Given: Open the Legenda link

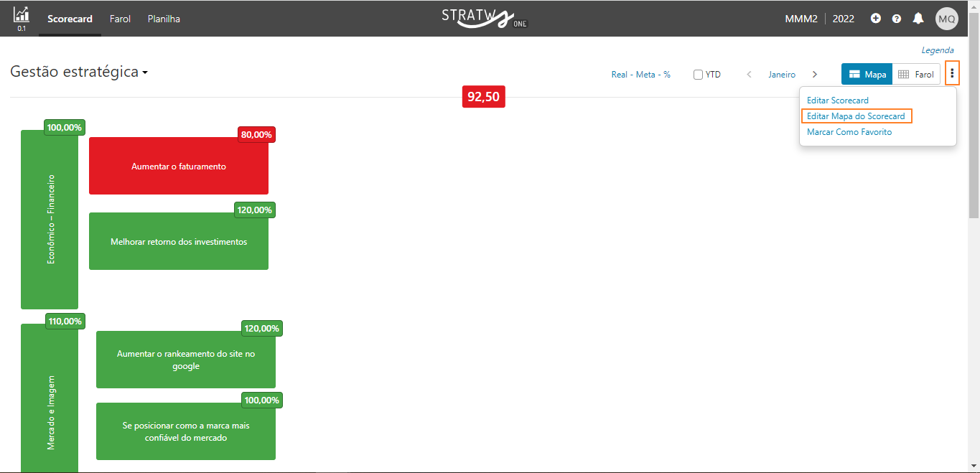Looking at the screenshot, I should point(938,50).
